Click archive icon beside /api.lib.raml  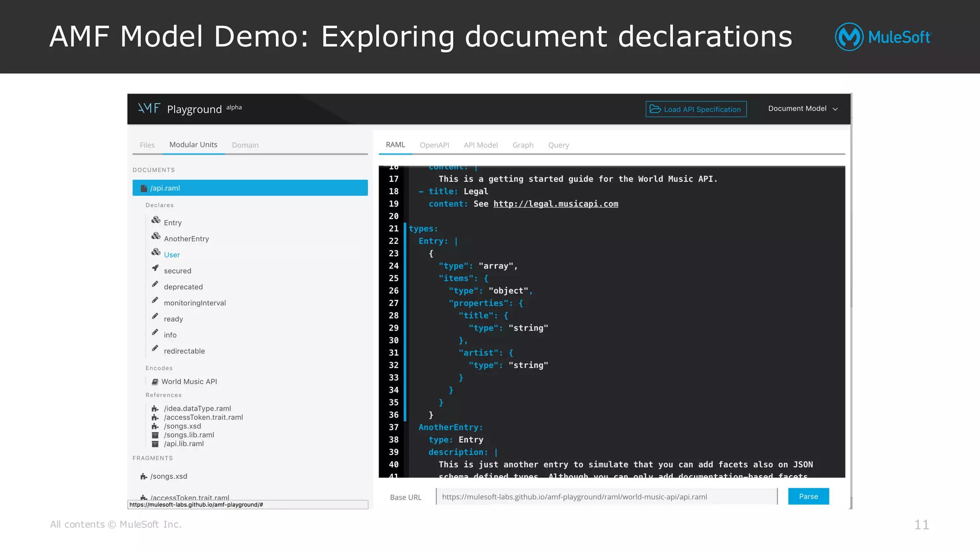(155, 443)
